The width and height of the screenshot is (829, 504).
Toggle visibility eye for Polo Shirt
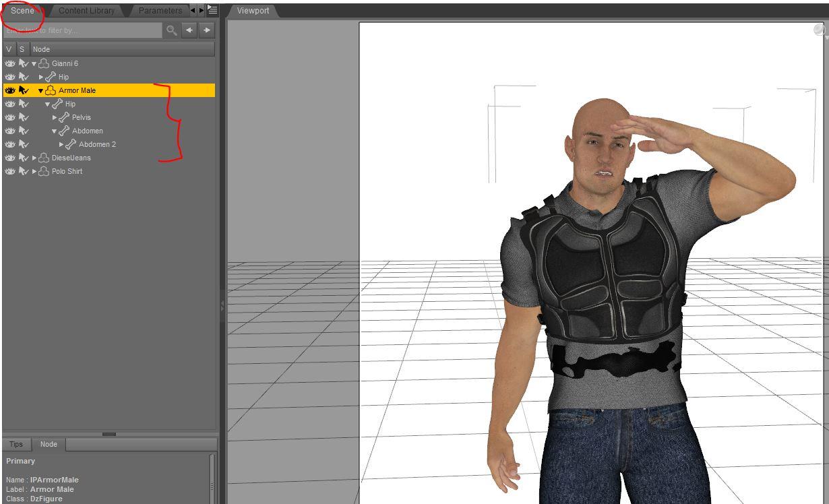9,171
